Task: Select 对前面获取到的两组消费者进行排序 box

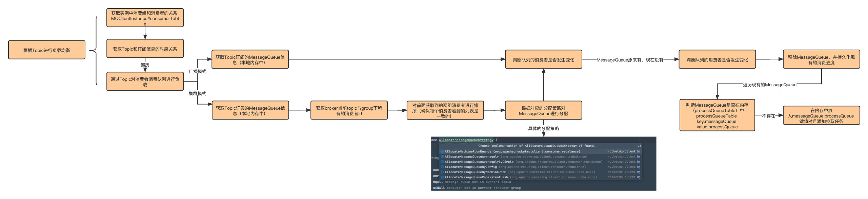Action: coord(445,110)
